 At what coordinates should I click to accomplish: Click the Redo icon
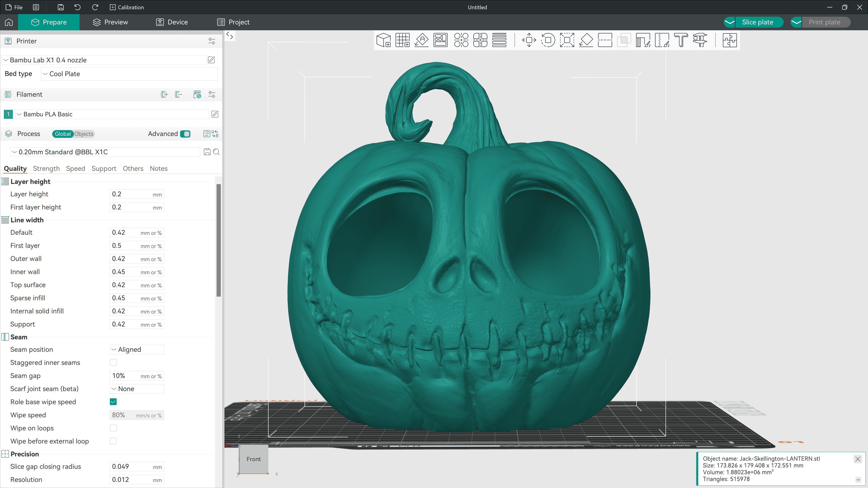(x=95, y=7)
